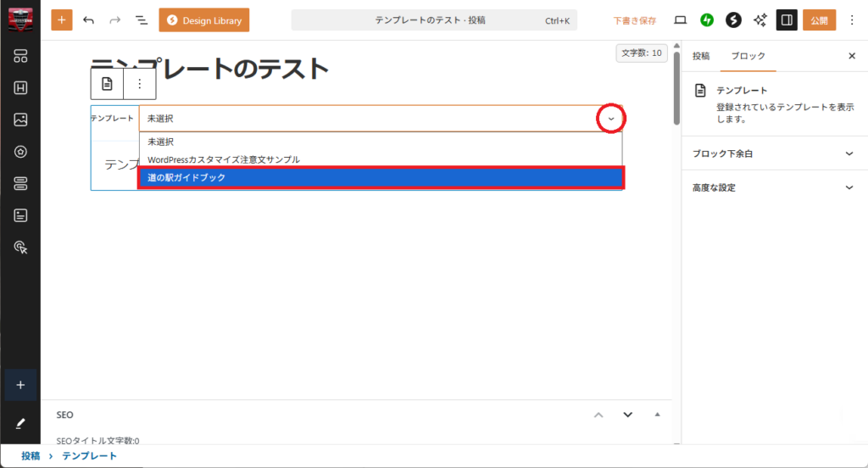Expand the 高度な設定 panel
This screenshot has height=468, width=868.
pyautogui.click(x=775, y=187)
